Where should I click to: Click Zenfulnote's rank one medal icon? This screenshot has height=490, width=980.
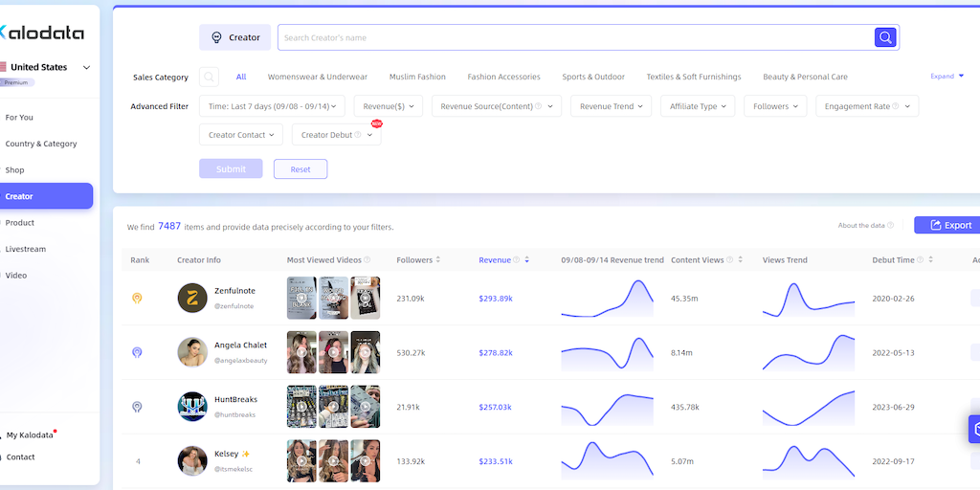[x=137, y=299]
